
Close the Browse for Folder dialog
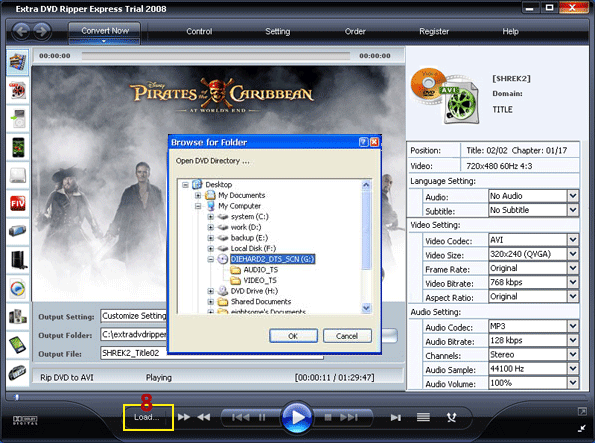click(x=374, y=142)
